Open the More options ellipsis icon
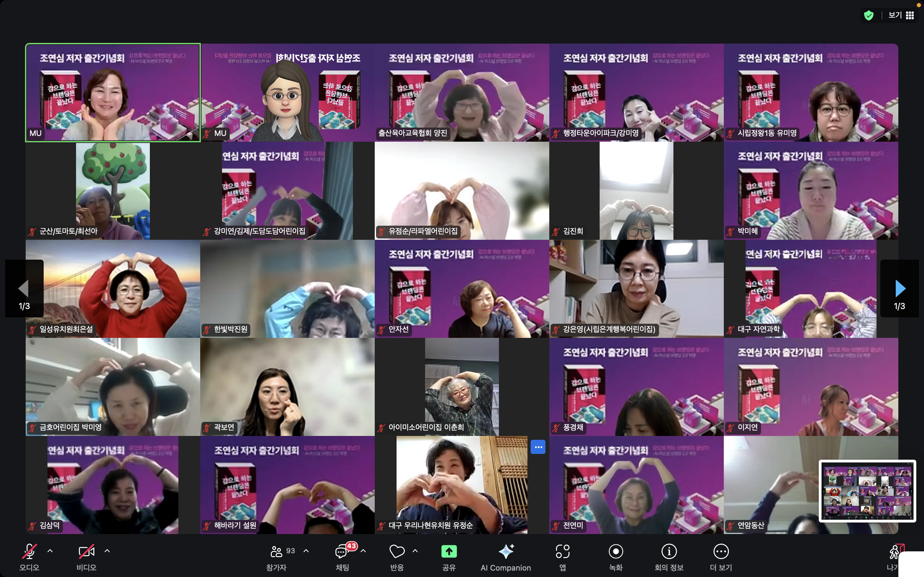This screenshot has height=577, width=924. (721, 551)
